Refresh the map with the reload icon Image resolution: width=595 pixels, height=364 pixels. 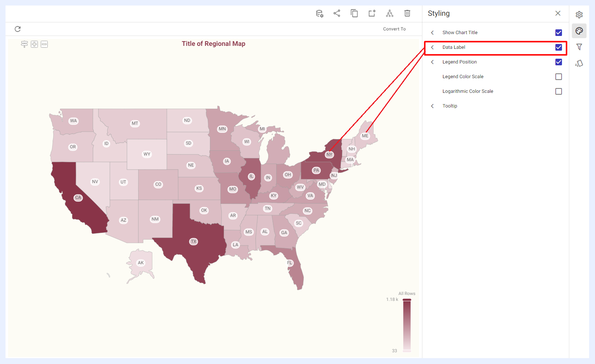point(18,29)
